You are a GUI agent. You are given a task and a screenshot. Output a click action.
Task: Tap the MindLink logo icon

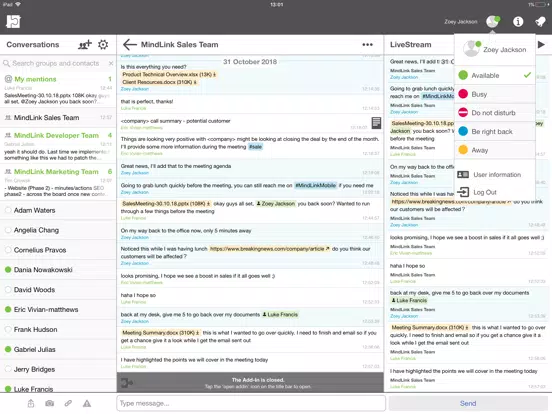(x=13, y=21)
